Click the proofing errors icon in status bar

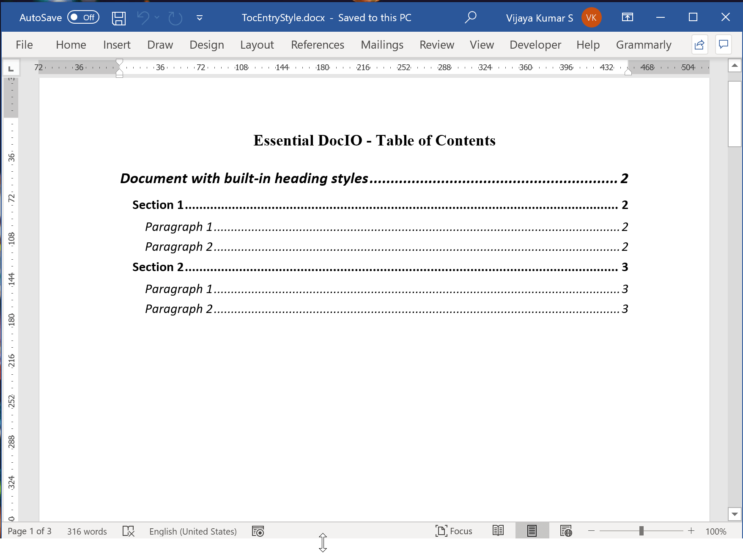128,531
